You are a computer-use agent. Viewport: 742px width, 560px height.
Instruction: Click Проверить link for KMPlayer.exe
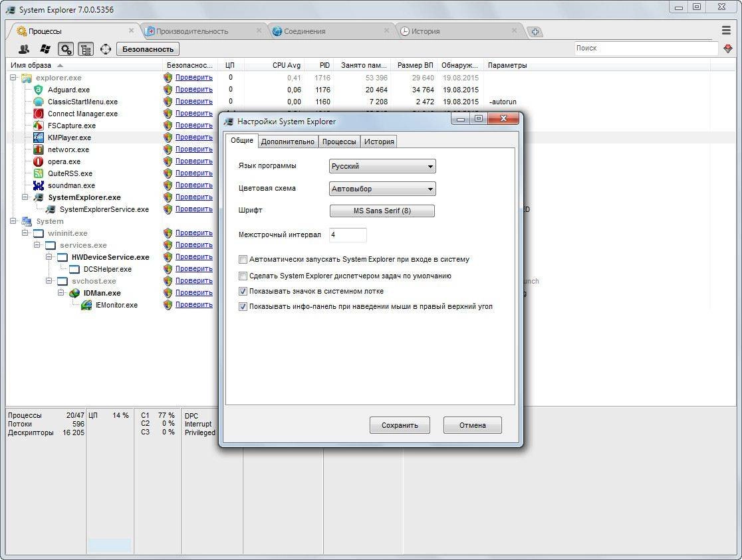pos(194,137)
